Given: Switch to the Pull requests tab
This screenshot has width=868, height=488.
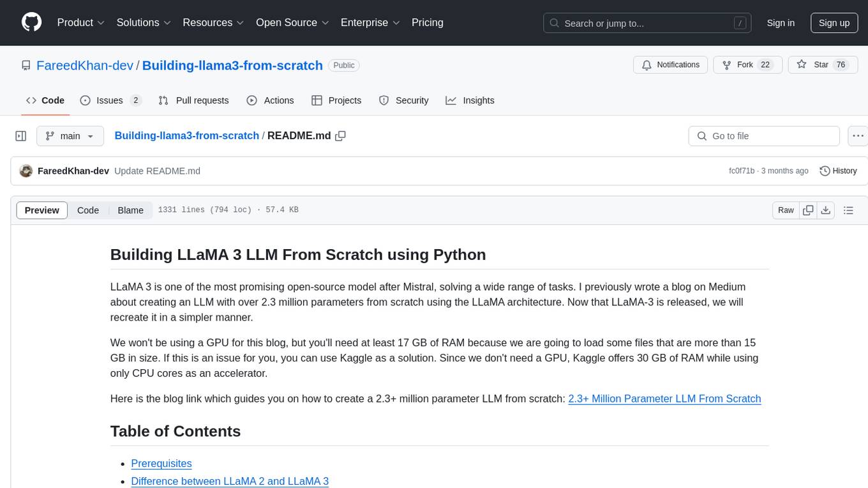Looking at the screenshot, I should point(193,100).
